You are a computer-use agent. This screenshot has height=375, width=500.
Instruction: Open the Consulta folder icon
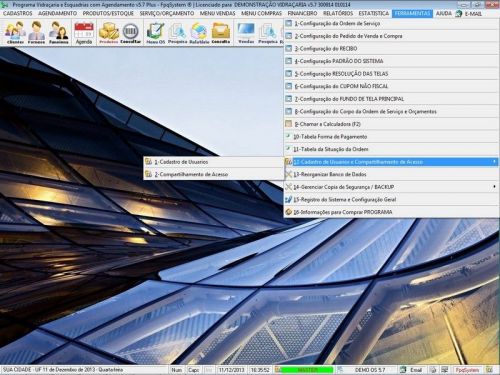(221, 32)
